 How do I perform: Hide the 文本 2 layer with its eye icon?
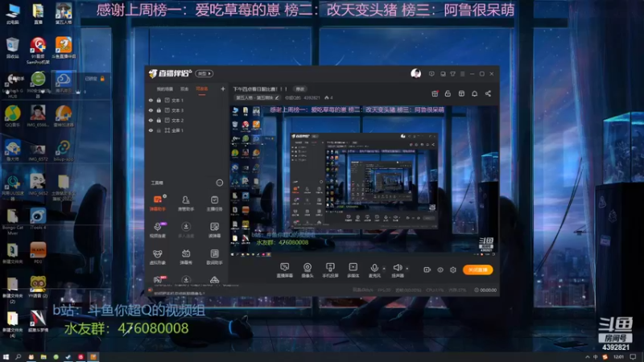point(151,120)
